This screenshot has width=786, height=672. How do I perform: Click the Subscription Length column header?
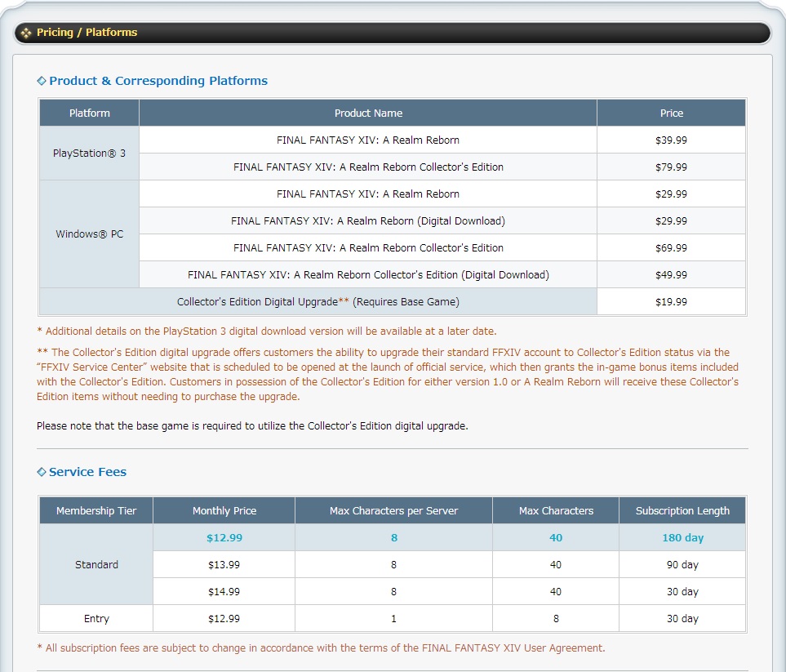pos(682,510)
